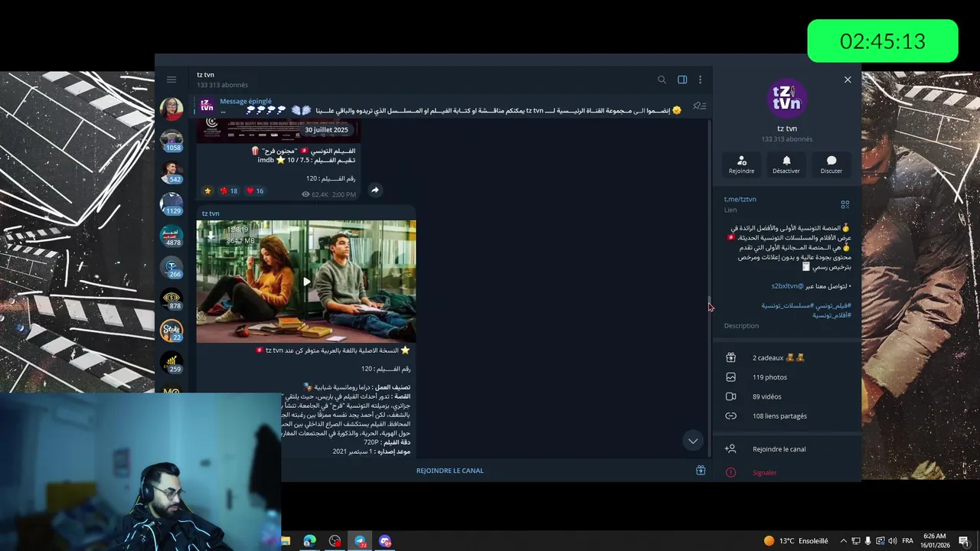Image resolution: width=980 pixels, height=551 pixels.
Task: Open the @s2bxltvn contact mention
Action: pos(787,286)
